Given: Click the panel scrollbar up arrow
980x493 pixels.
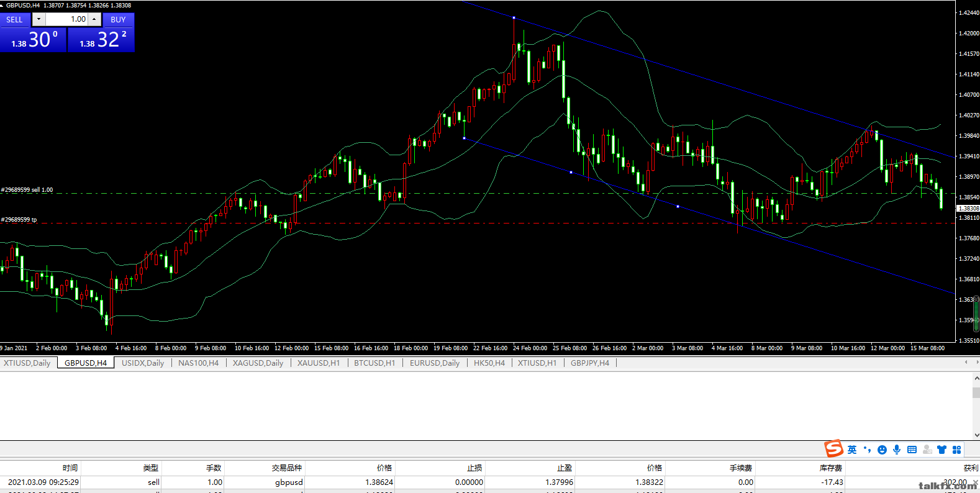Looking at the screenshot, I should pyautogui.click(x=976, y=378).
